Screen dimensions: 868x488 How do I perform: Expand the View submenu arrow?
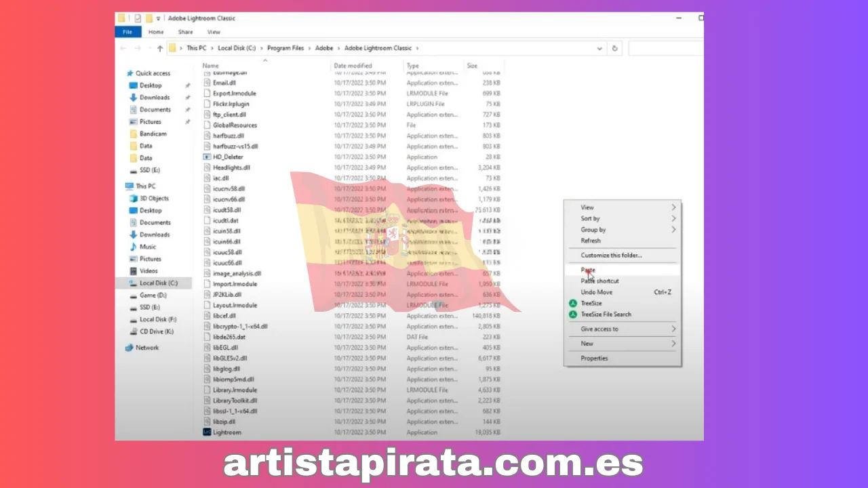673,207
